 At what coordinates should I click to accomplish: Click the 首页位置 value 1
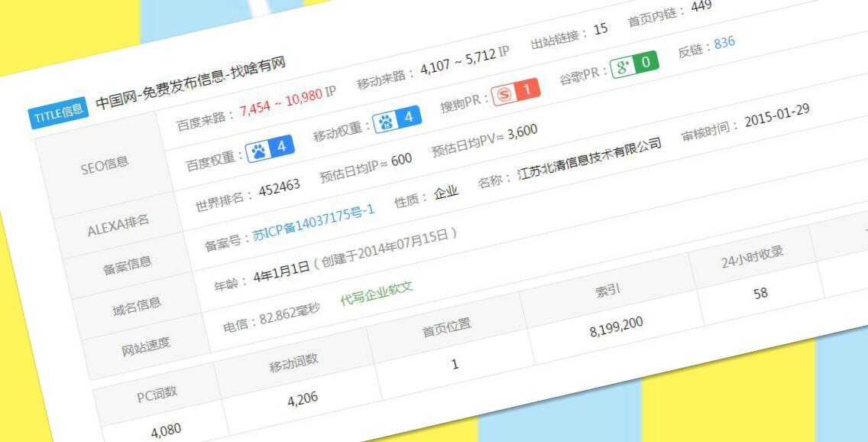click(x=455, y=365)
